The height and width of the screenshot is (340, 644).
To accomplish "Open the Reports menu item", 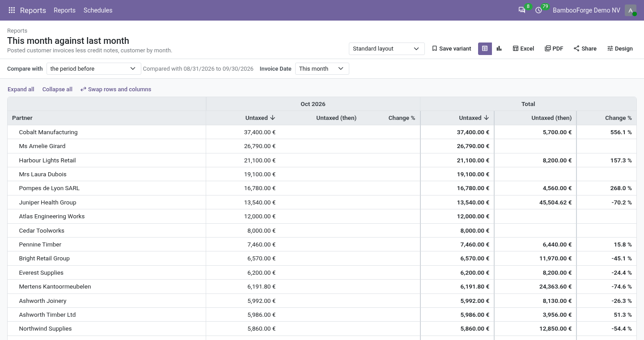I will pyautogui.click(x=64, y=10).
